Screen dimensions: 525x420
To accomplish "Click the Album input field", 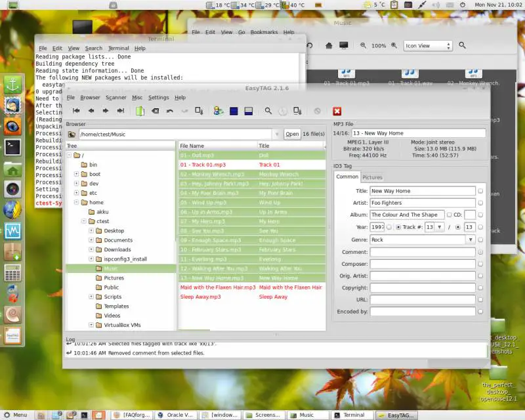I will click(407, 215).
